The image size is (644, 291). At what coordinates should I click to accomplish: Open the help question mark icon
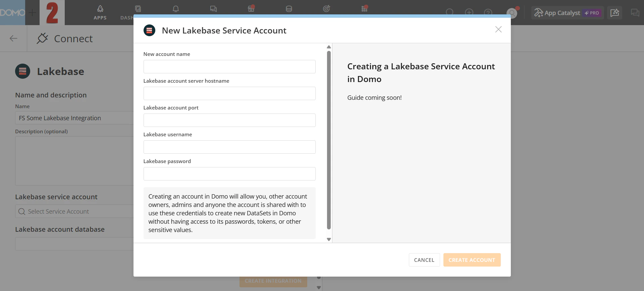coord(488,13)
